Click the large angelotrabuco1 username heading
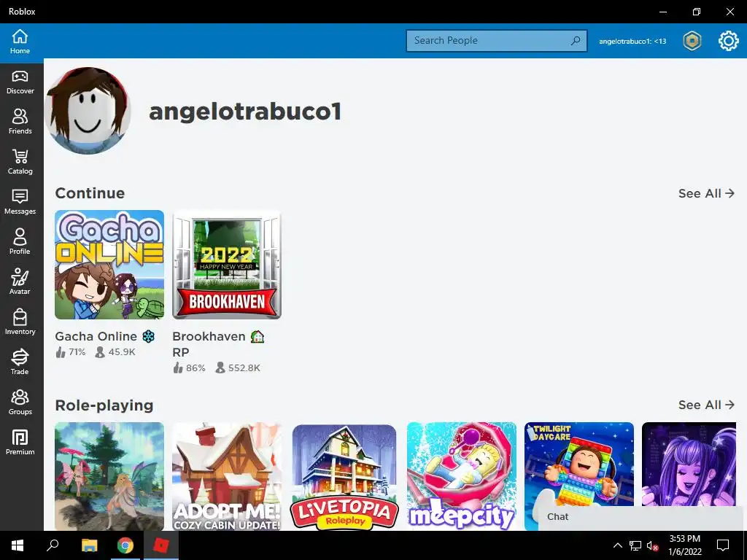Viewport: 747px width, 560px height. point(245,111)
